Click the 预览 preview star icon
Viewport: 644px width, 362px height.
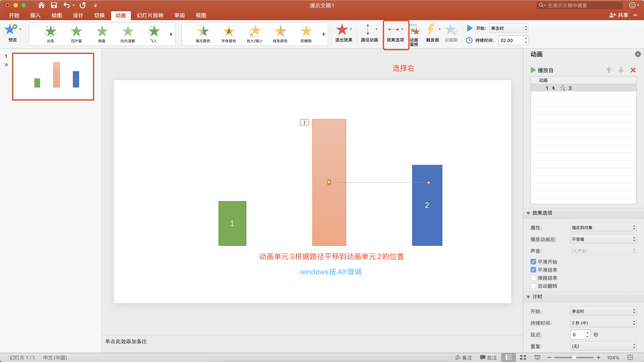click(x=10, y=30)
